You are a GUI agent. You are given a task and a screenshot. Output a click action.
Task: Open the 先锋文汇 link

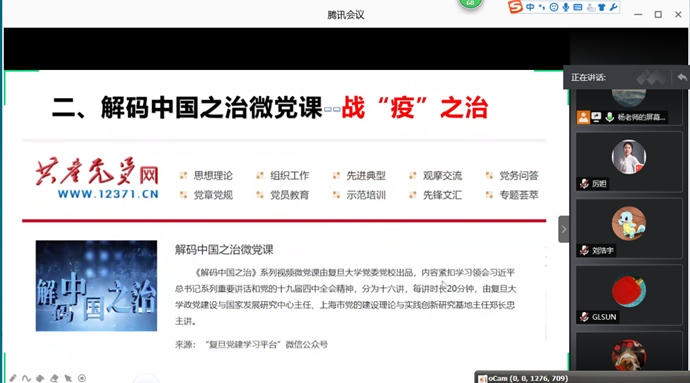point(442,195)
